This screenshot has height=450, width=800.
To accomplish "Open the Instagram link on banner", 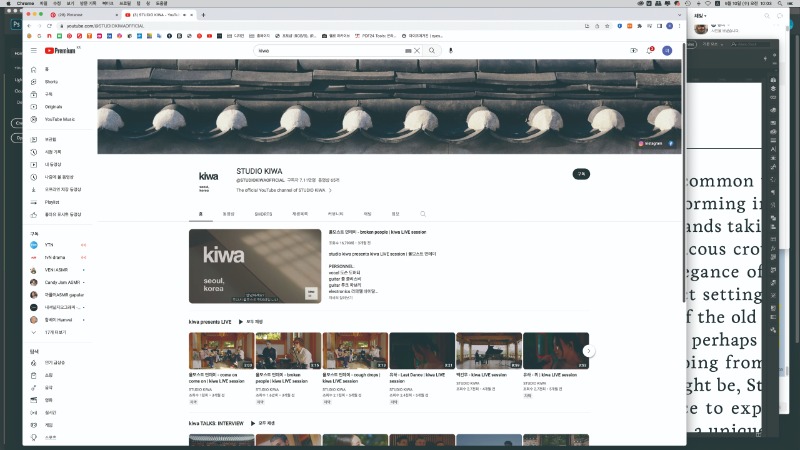I will pos(651,143).
